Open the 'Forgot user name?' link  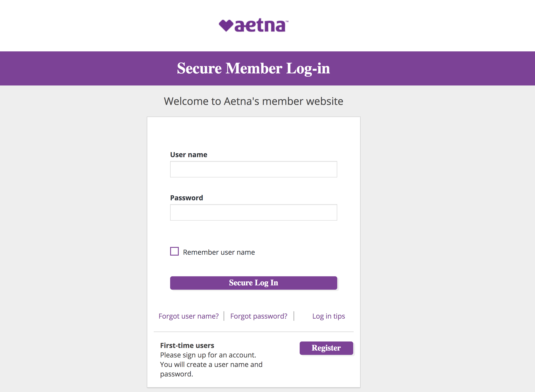point(189,316)
